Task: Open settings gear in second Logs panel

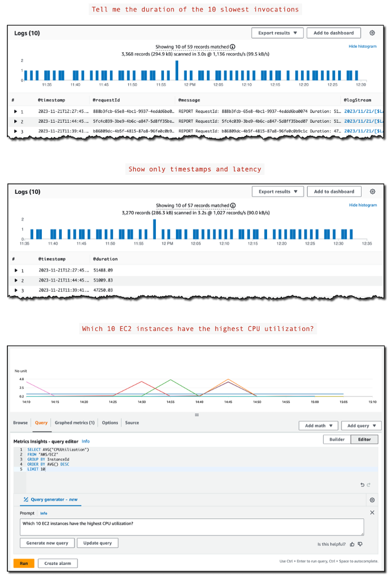Action: click(373, 192)
